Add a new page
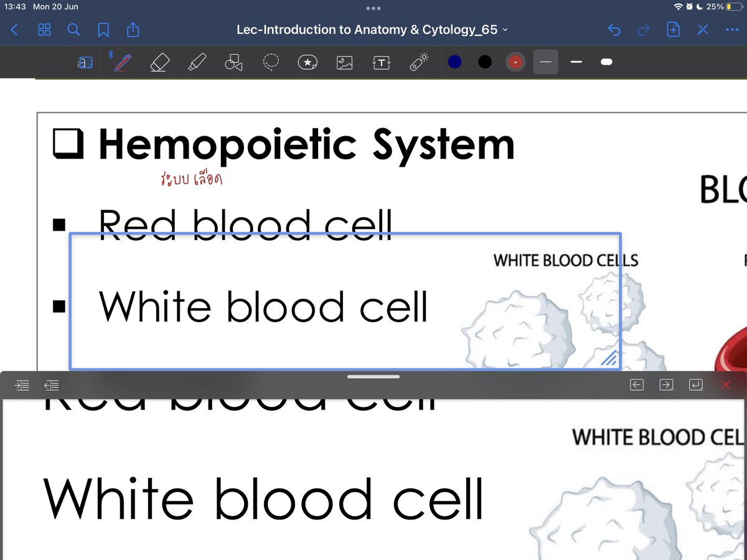Screen dimensions: 747x560 tap(673, 30)
